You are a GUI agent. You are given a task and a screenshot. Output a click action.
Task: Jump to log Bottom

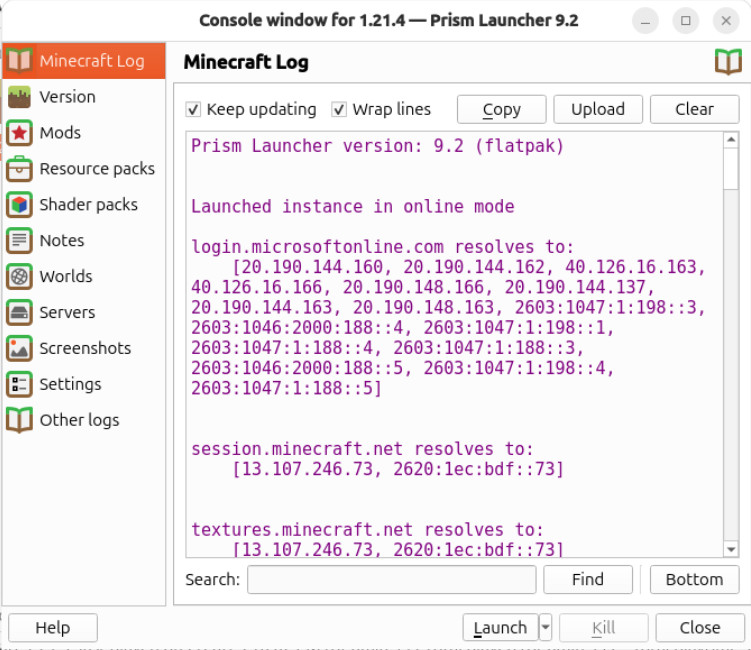point(694,579)
